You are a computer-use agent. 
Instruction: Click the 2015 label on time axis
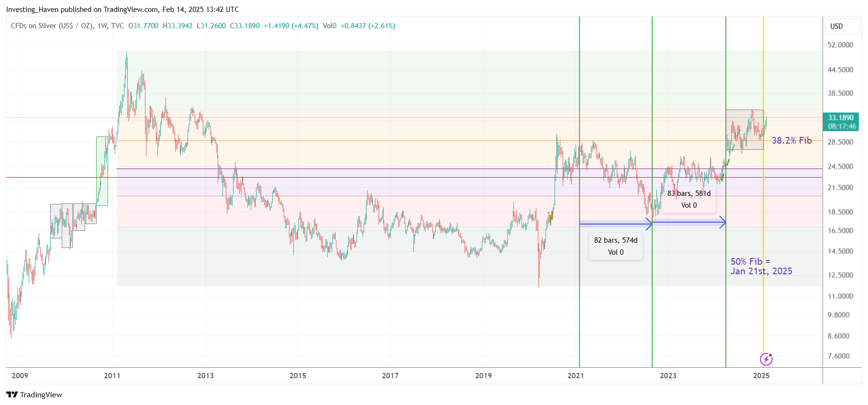[x=298, y=375]
